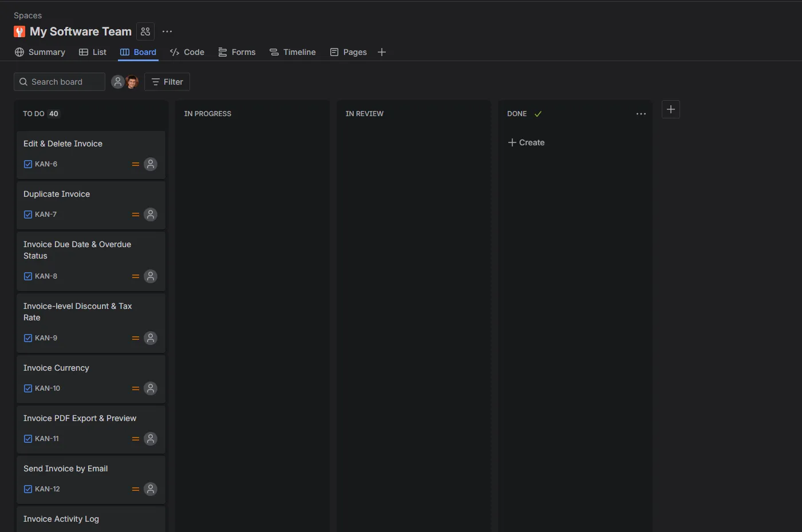Click the task type checkbox on KAN-8
The width and height of the screenshot is (802, 532).
tap(28, 276)
